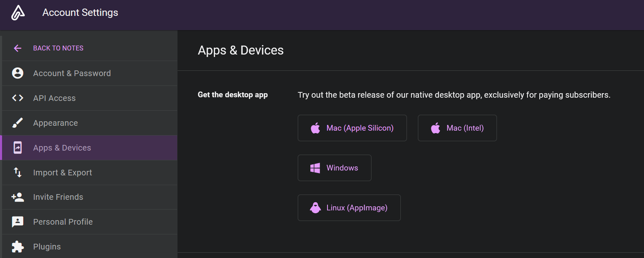Image resolution: width=644 pixels, height=258 pixels.
Task: Open the Plugins section
Action: click(x=90, y=246)
